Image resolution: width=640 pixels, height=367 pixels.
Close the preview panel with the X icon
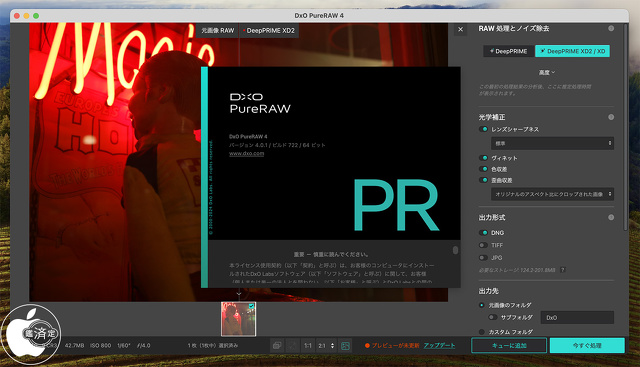click(x=460, y=29)
